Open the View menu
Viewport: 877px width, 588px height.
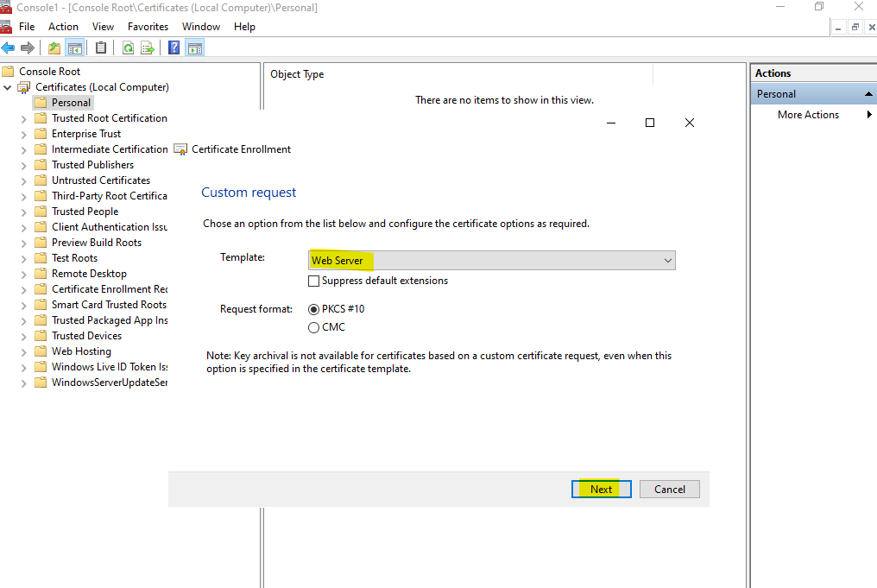[103, 27]
